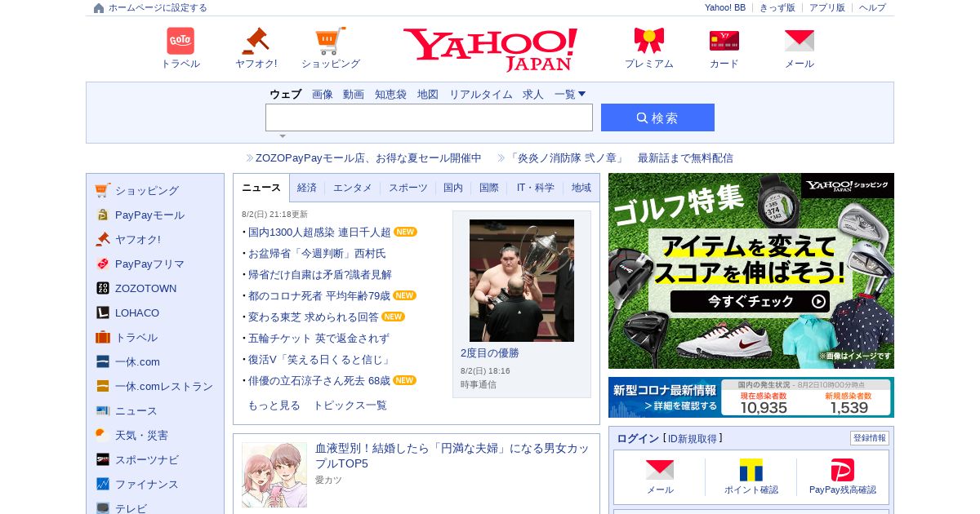Select the 画像 search tab

coord(323,94)
